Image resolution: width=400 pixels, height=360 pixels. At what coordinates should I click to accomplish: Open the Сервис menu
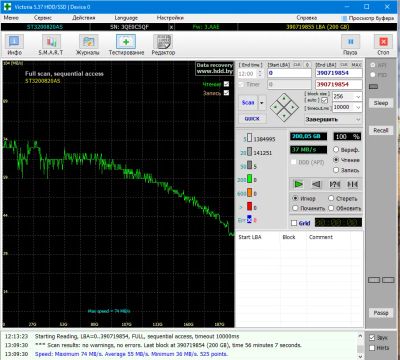(43, 18)
